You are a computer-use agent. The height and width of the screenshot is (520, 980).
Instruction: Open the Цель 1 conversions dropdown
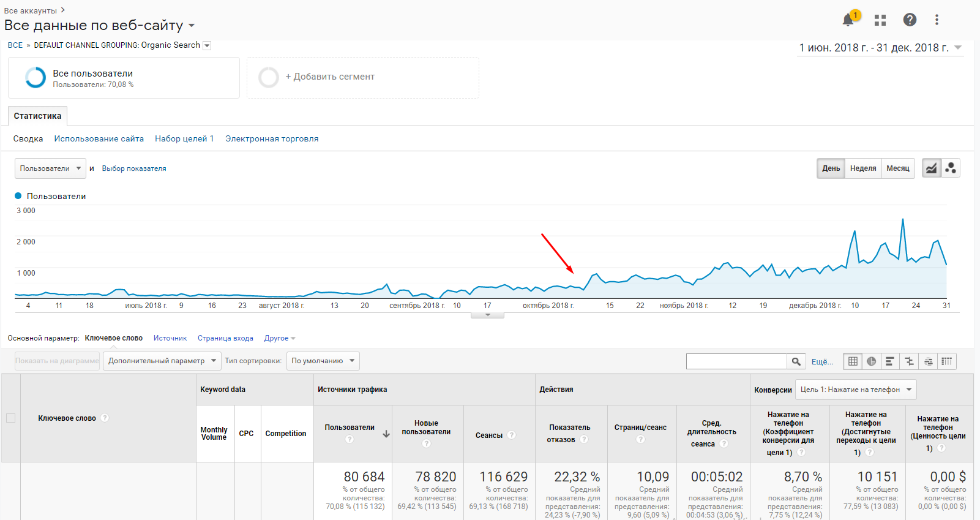(855, 390)
